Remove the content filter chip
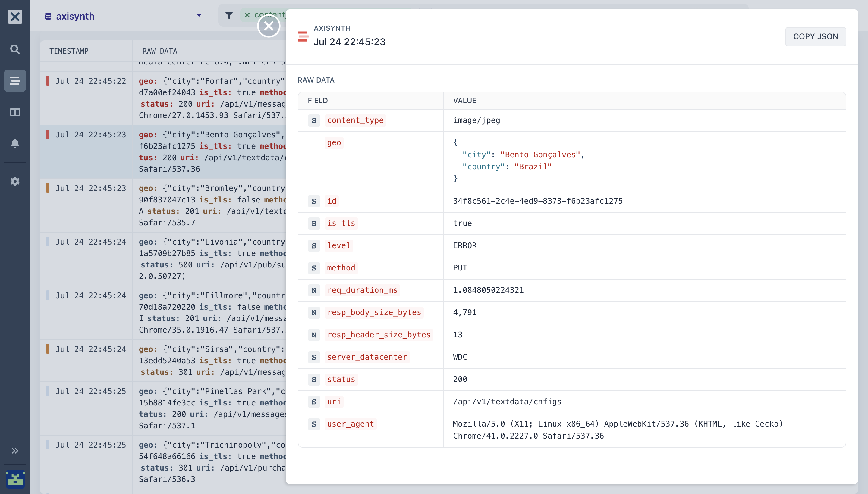Viewport: 868px width, 494px height. tap(247, 15)
